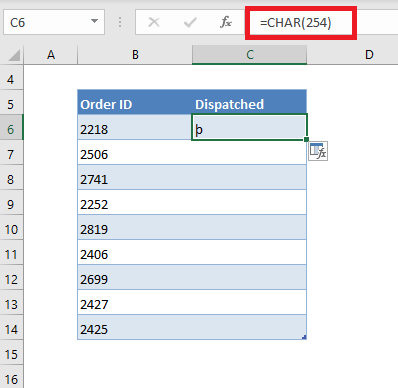Open the AutoCorrect options fx icon below cell C6
The width and height of the screenshot is (398, 388).
coord(318,151)
